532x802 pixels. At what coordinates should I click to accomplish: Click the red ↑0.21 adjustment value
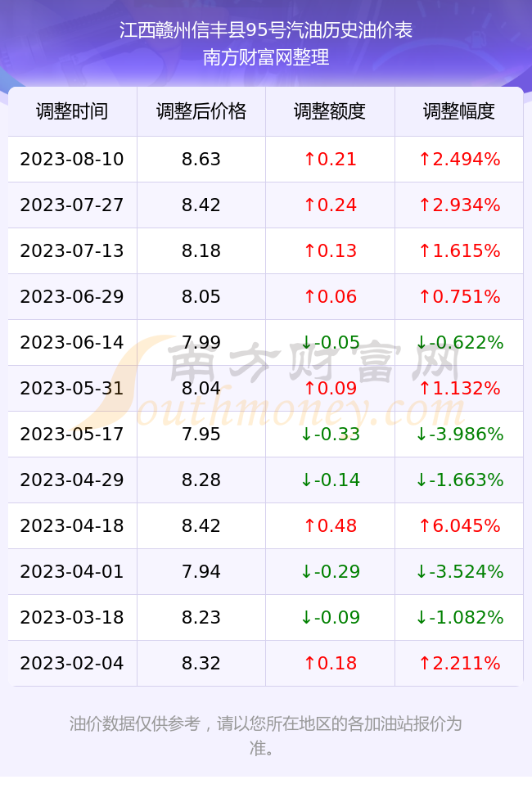330,159
